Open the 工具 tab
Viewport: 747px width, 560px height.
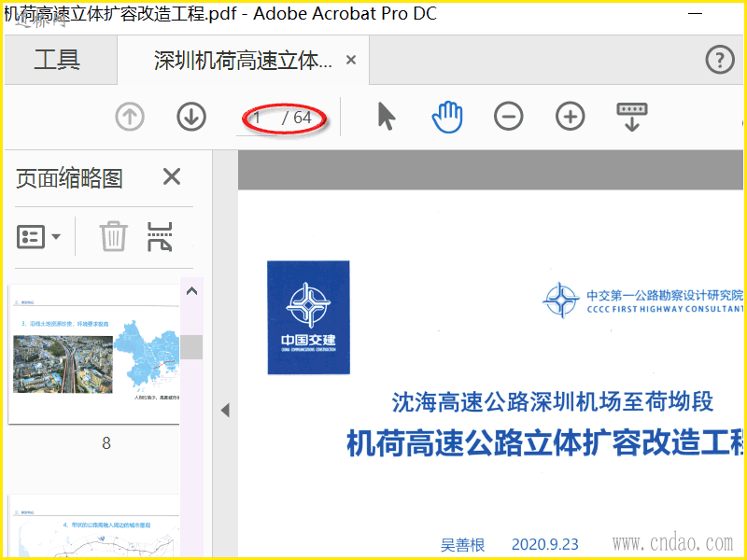coord(57,61)
